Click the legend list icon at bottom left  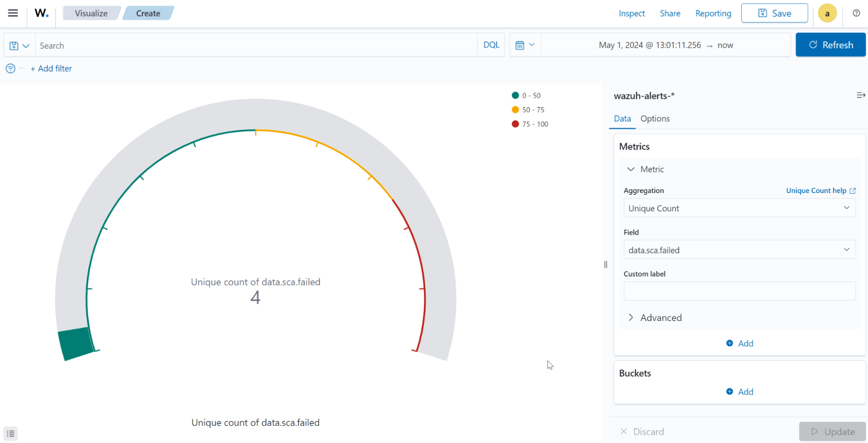point(10,433)
